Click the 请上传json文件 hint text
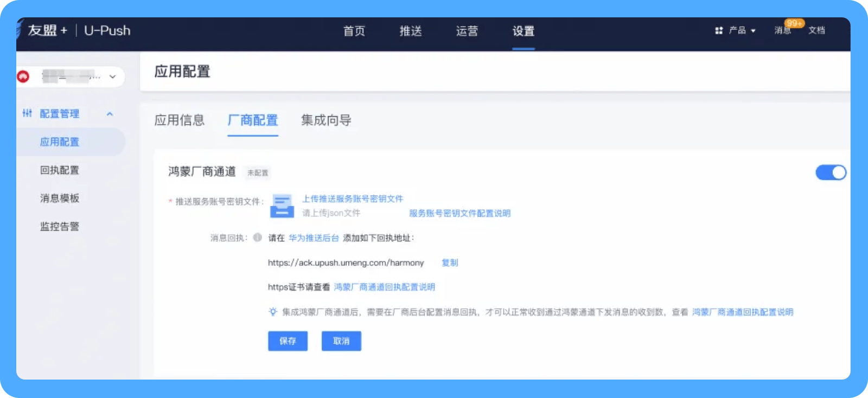 [x=331, y=213]
